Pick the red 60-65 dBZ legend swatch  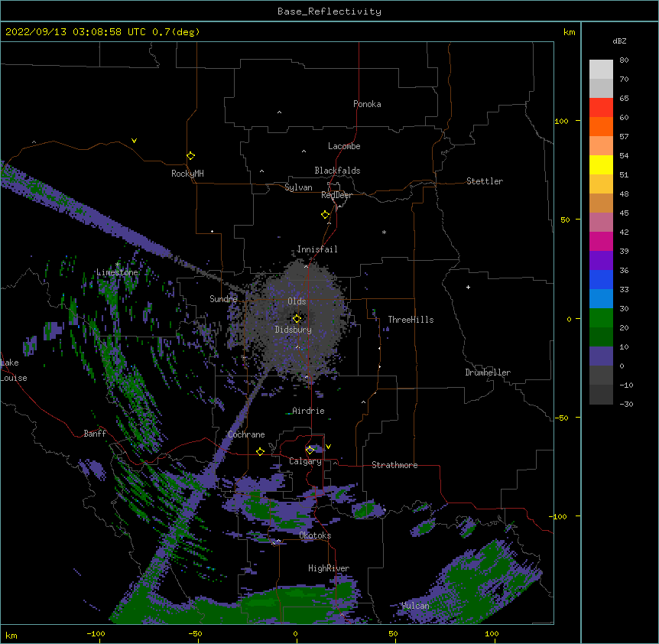[601, 108]
